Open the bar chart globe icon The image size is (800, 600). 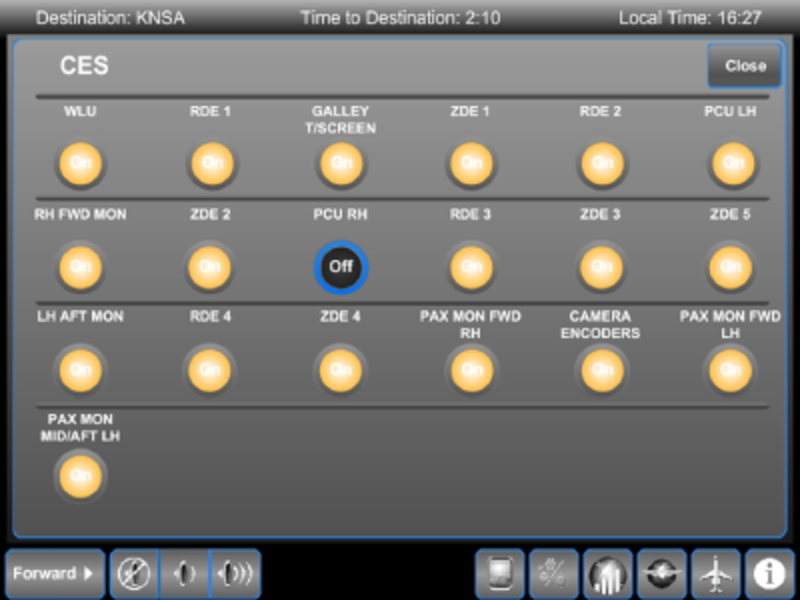pos(607,574)
